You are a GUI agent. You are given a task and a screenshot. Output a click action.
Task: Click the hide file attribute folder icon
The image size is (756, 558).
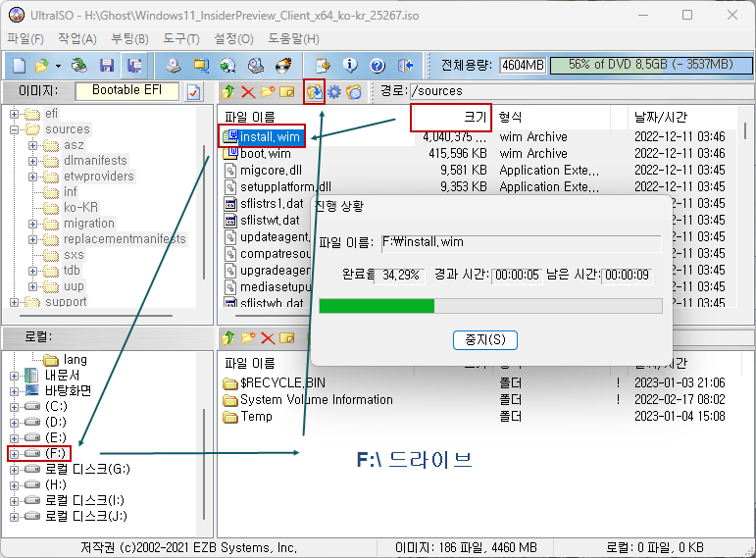tap(354, 91)
